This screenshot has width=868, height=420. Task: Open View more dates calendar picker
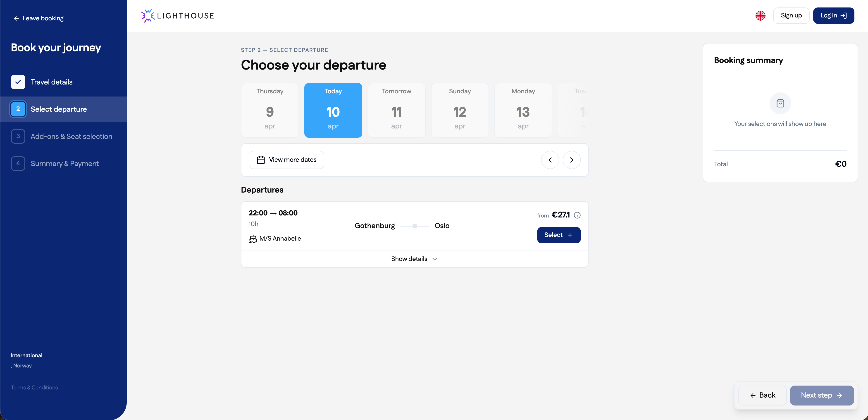[x=286, y=160]
